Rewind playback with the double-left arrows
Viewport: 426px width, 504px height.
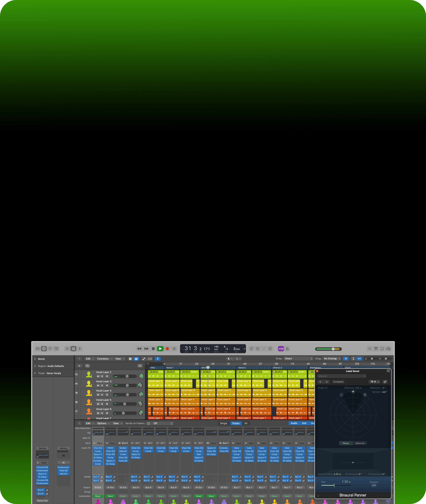point(139,349)
